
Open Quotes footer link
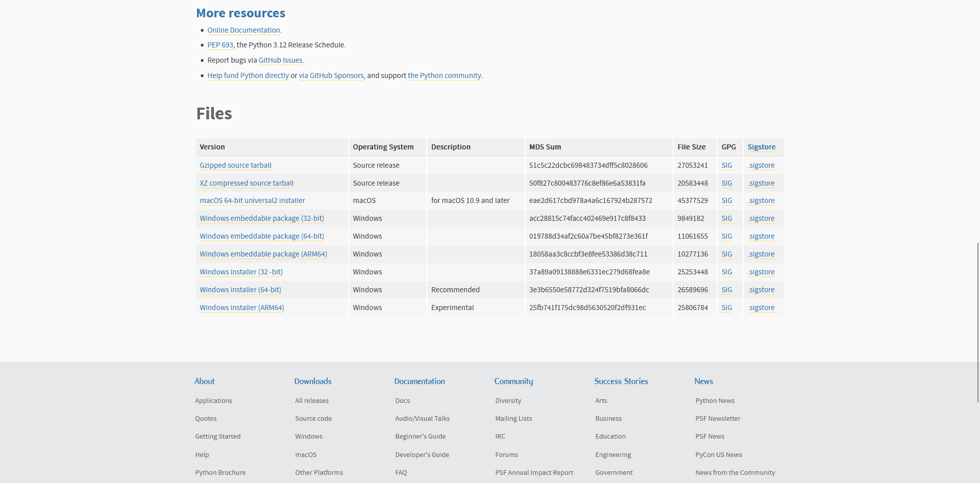pyautogui.click(x=206, y=418)
